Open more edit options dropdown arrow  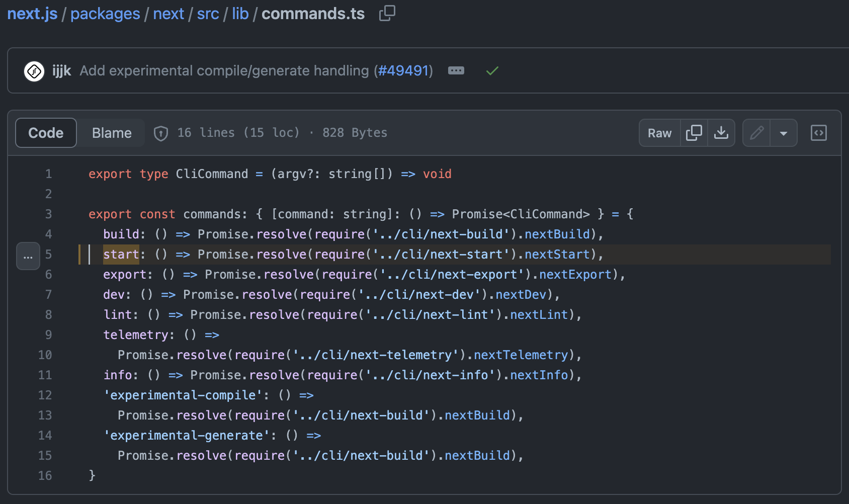point(784,133)
